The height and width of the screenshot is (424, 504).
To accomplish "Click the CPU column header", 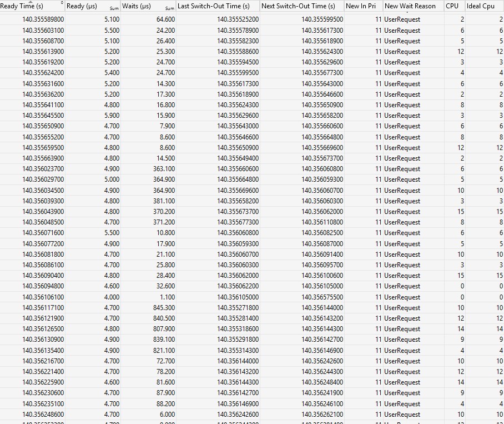I will coord(455,6).
